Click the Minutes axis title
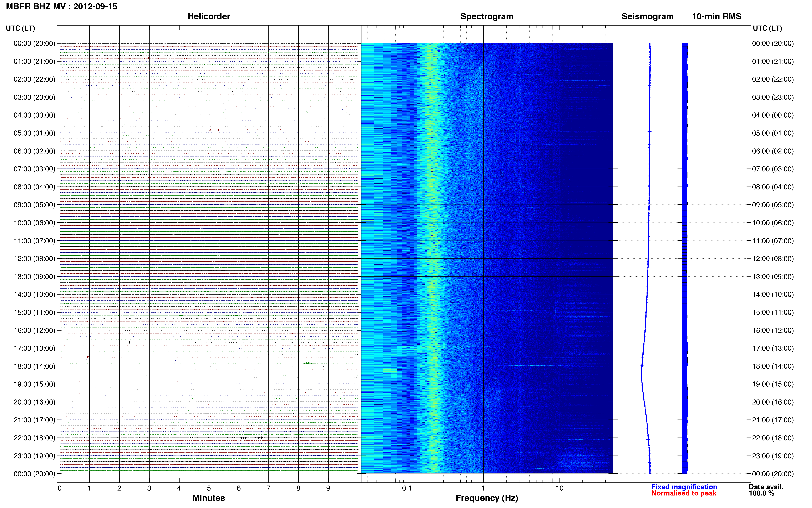Image resolution: width=812 pixels, height=508 pixels. click(x=208, y=498)
